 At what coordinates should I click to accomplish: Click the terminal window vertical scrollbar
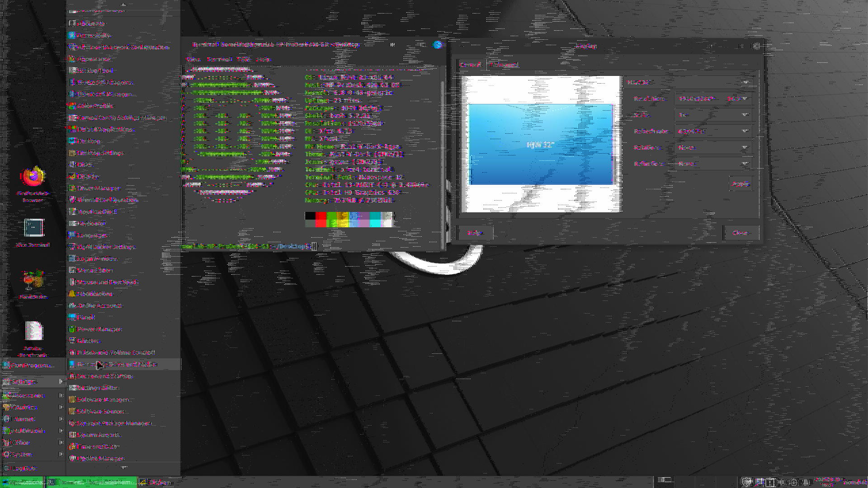pyautogui.click(x=443, y=158)
